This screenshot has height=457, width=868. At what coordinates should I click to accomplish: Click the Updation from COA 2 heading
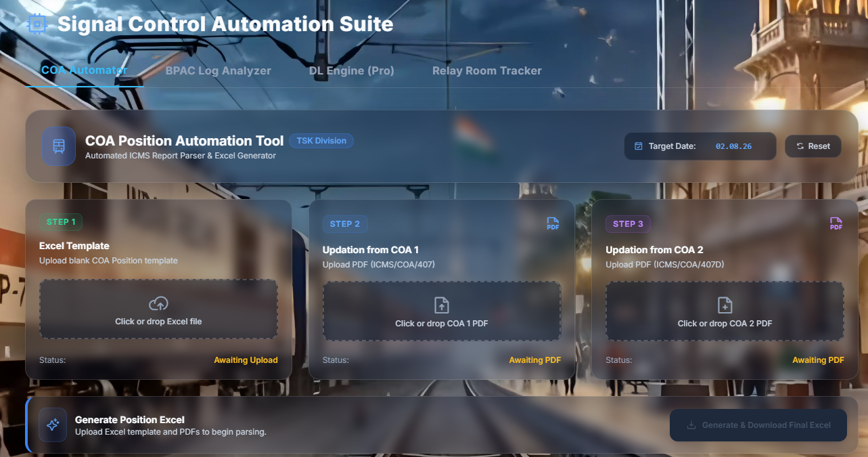pos(655,250)
